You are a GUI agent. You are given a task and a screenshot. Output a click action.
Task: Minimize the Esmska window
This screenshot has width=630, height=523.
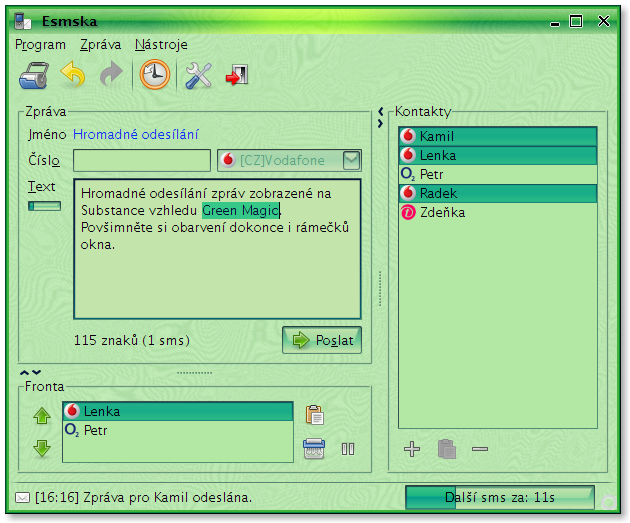pyautogui.click(x=555, y=22)
